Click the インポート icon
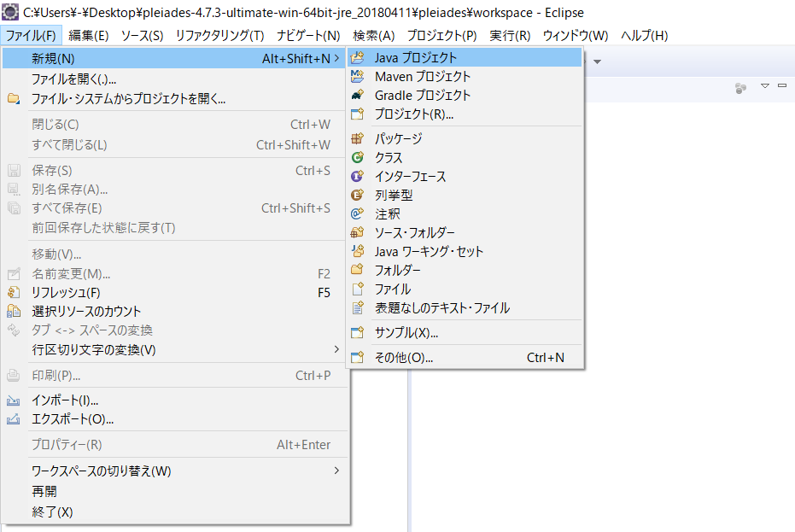The width and height of the screenshot is (795, 532). (14, 400)
